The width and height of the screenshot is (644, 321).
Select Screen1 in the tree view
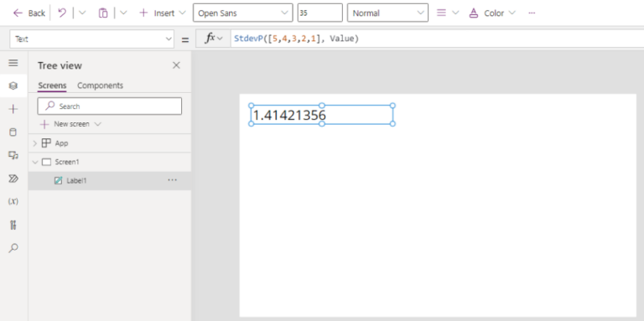tap(67, 162)
